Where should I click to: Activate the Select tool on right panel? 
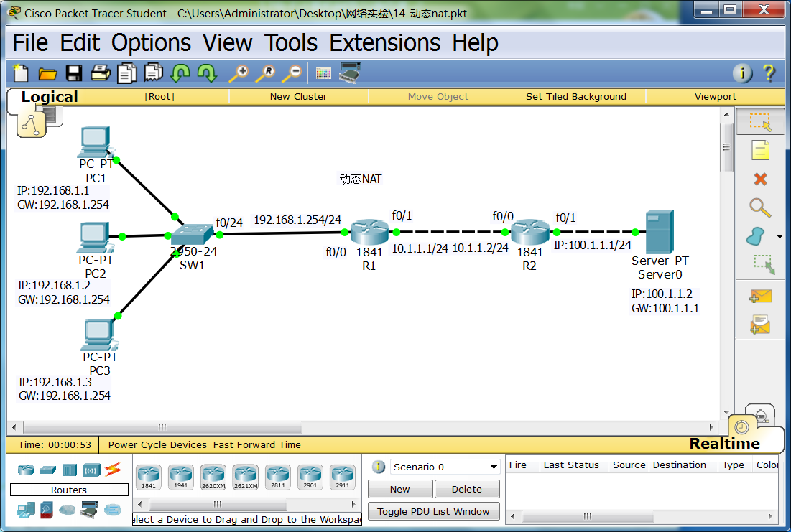tap(760, 121)
